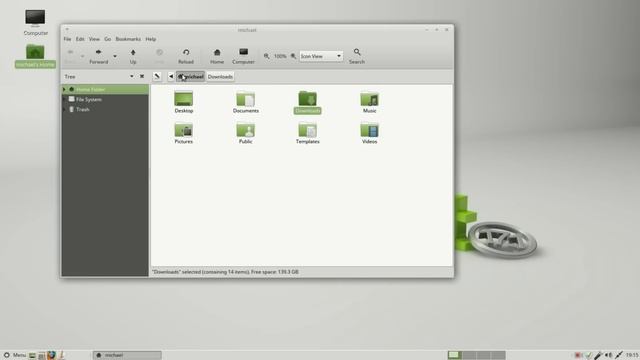This screenshot has width=640, height=360.
Task: Select the Desktop folder icon
Action: 184,102
